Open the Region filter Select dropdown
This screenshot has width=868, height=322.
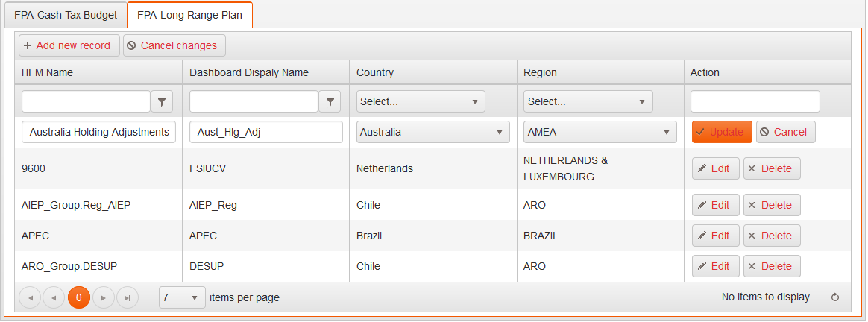click(x=588, y=101)
